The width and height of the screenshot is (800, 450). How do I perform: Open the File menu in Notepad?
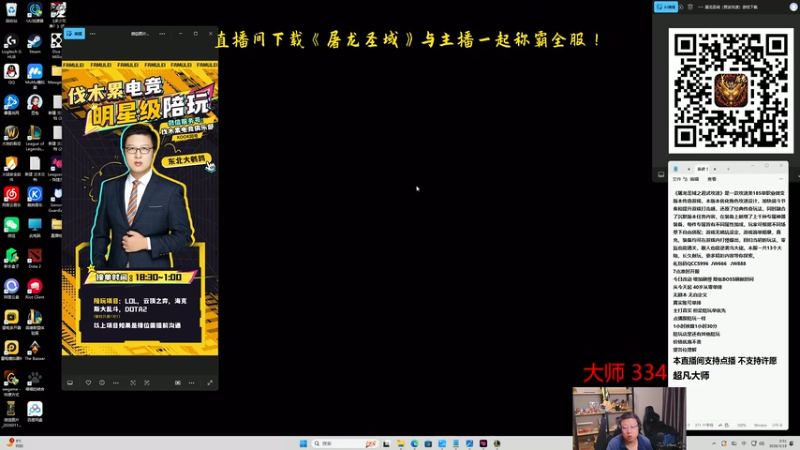click(x=676, y=179)
